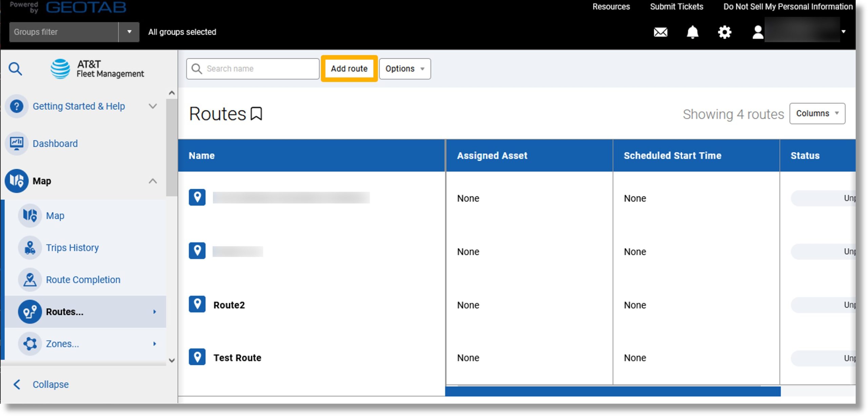Click the user profile icon
Image resolution: width=868 pixels, height=416 pixels.
[x=758, y=32]
